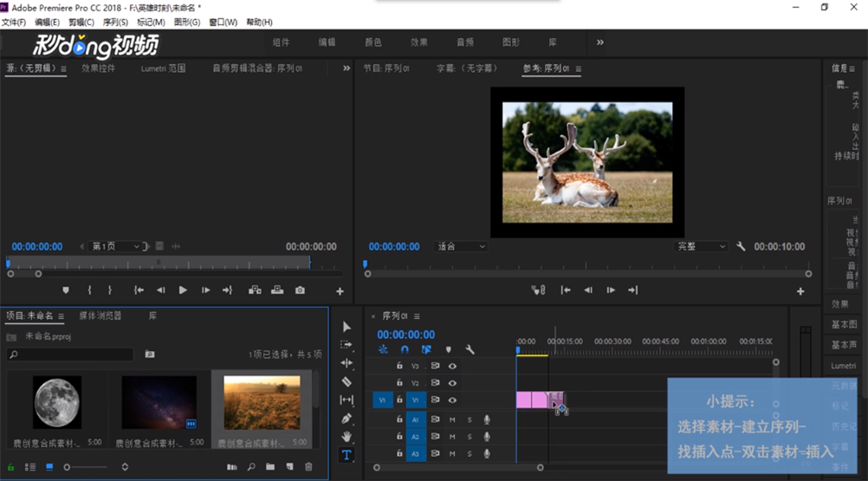Open timeline display settings wrench
The width and height of the screenshot is (868, 481).
tap(470, 350)
